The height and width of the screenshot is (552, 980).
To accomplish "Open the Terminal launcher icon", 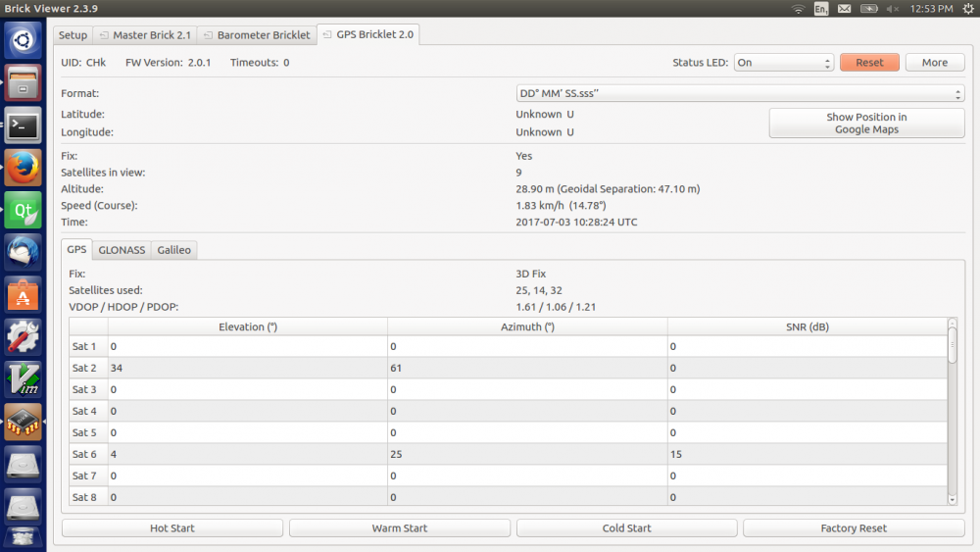I will [x=23, y=125].
